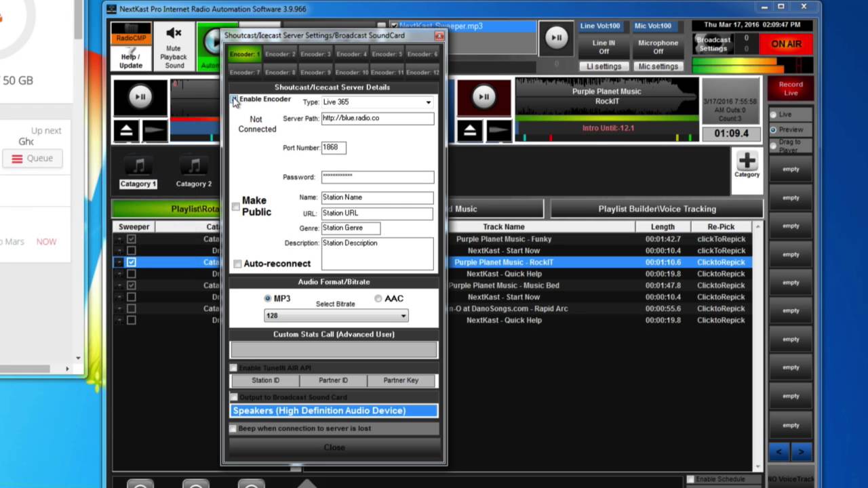Select Encoder: 2 tab

pyautogui.click(x=280, y=54)
